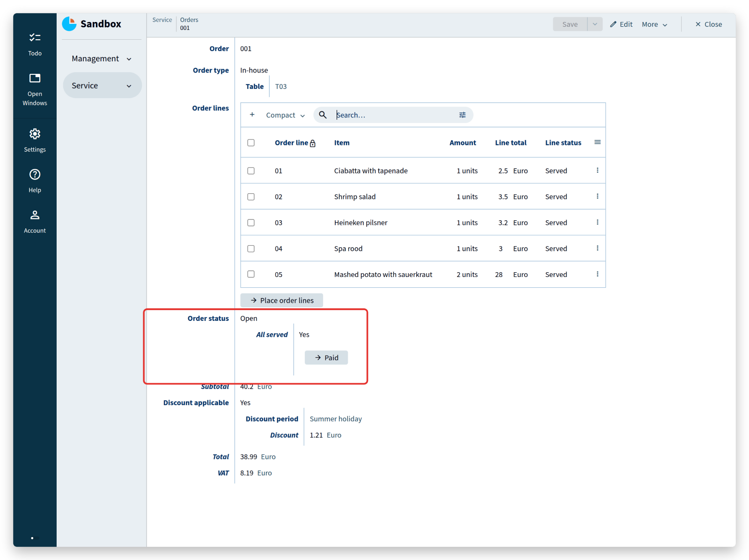Screen dimensions: 749x560
Task: Open the Account profile icon
Action: [x=35, y=215]
